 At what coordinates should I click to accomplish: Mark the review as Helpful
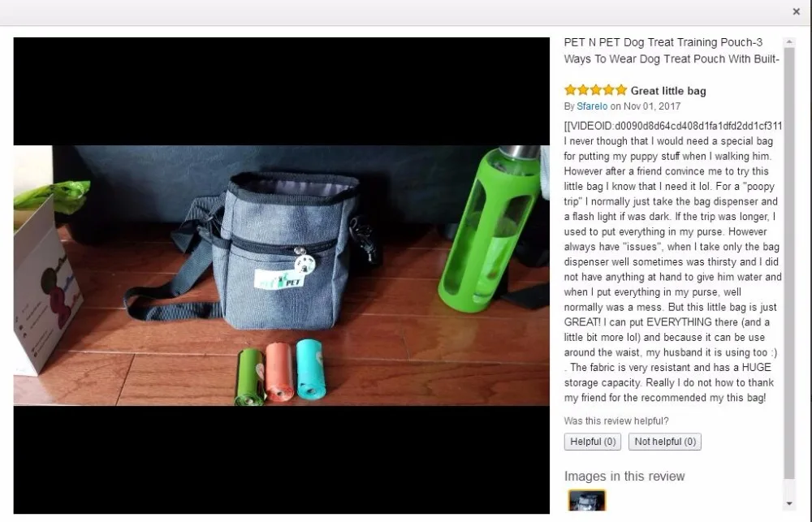[593, 442]
